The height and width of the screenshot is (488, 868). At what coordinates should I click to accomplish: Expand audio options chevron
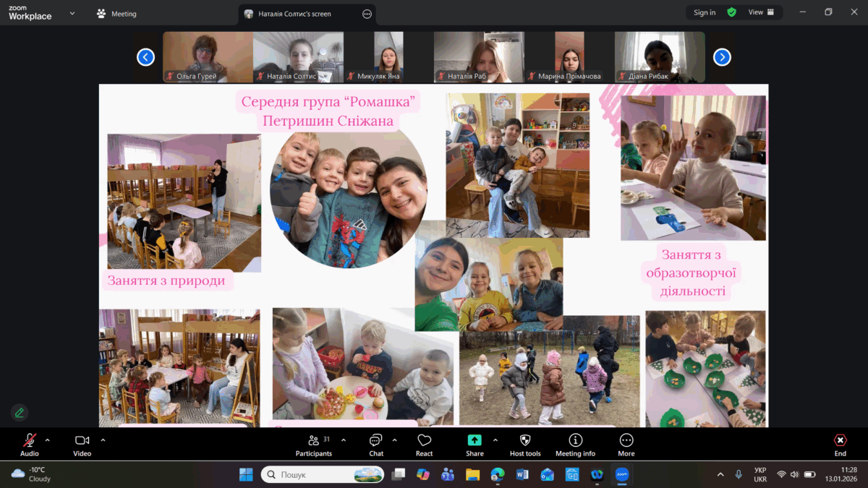click(x=48, y=440)
